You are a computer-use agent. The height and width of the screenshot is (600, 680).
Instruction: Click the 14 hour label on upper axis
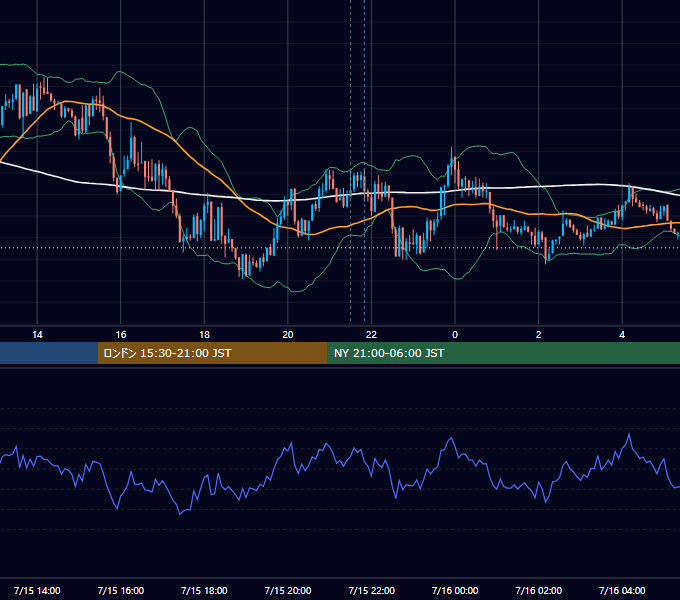click(x=37, y=335)
